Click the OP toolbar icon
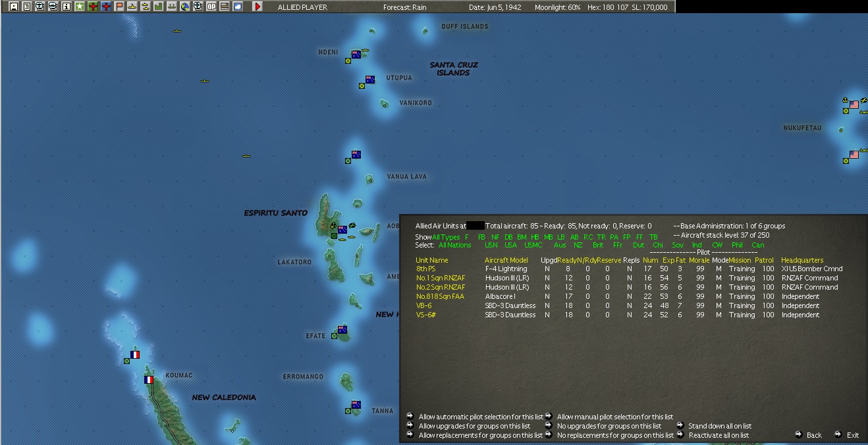Image resolution: width=868 pixels, height=445 pixels. tap(211, 7)
